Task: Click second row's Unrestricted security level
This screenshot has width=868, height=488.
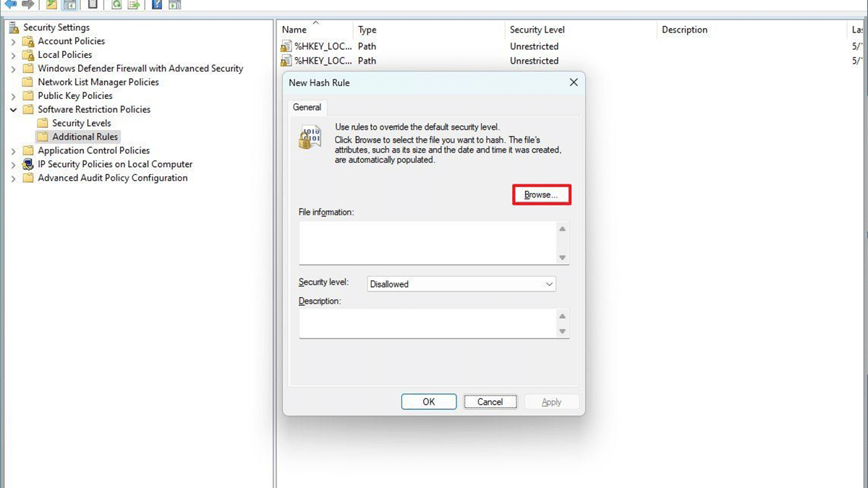Action: [534, 61]
